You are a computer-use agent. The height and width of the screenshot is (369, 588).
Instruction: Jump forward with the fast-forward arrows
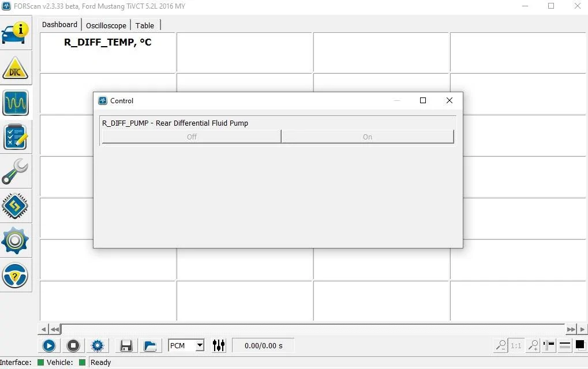571,329
